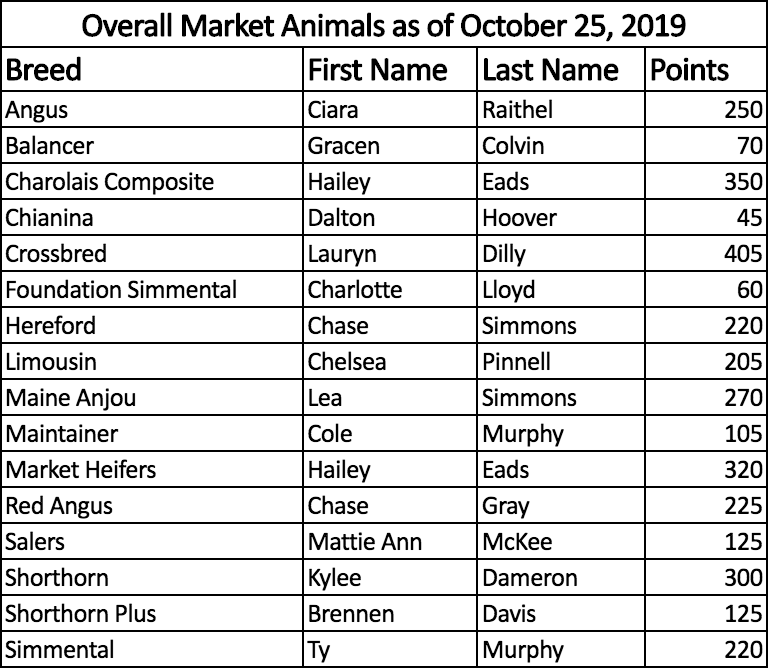This screenshot has width=768, height=668.
Task: Select the last name Hoover
Action: (519, 218)
